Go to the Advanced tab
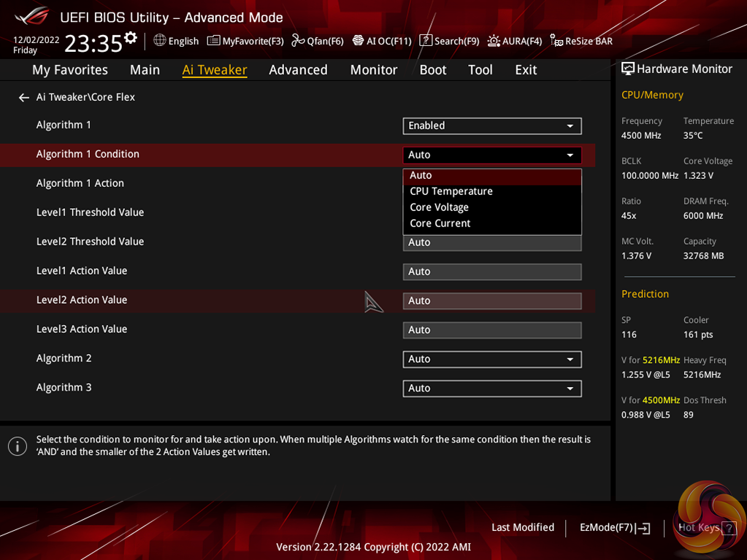Screen dimensions: 747x560 (298, 69)
